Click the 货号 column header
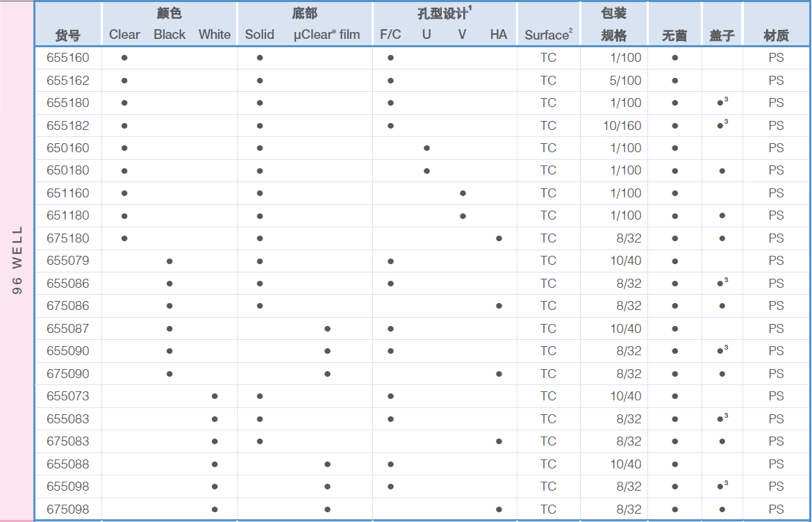812x522 pixels. (x=67, y=33)
